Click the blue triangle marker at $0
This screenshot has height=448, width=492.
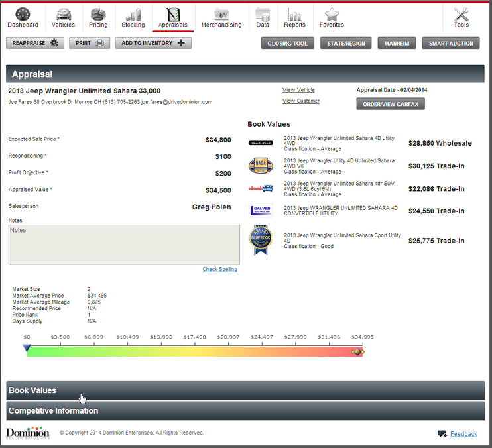[27, 348]
